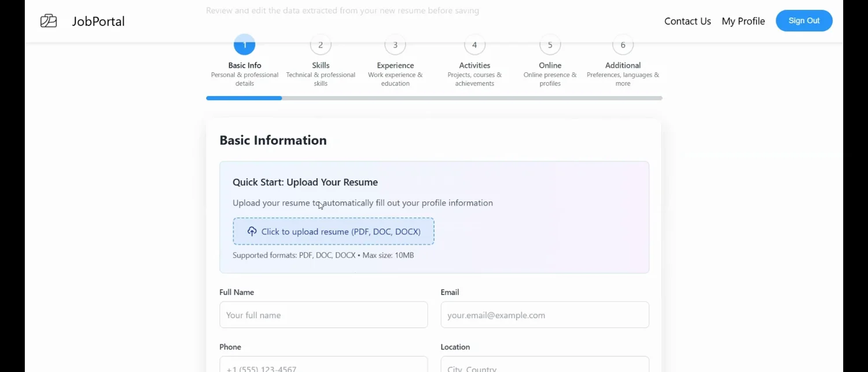
Task: Click 'Work experience & education' description
Action: pyautogui.click(x=395, y=79)
